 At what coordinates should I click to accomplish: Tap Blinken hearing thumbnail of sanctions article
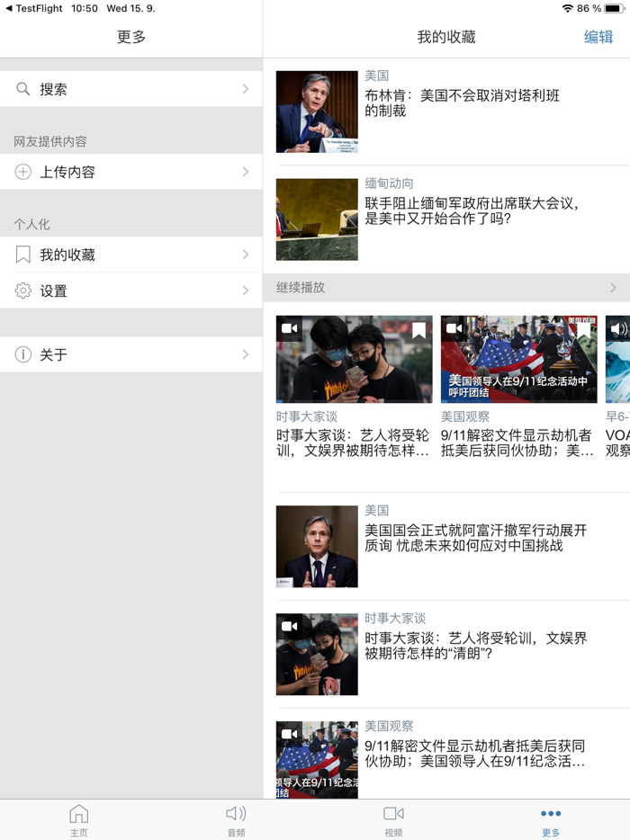coord(317,112)
